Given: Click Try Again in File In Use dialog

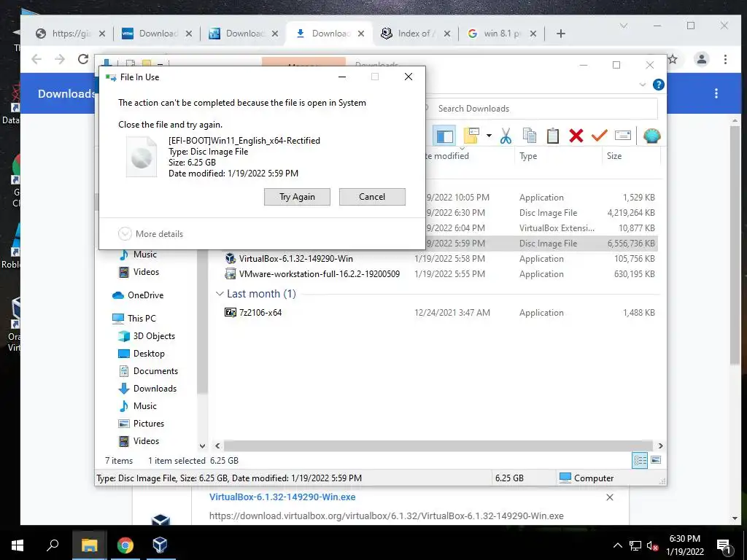Looking at the screenshot, I should pos(297,197).
